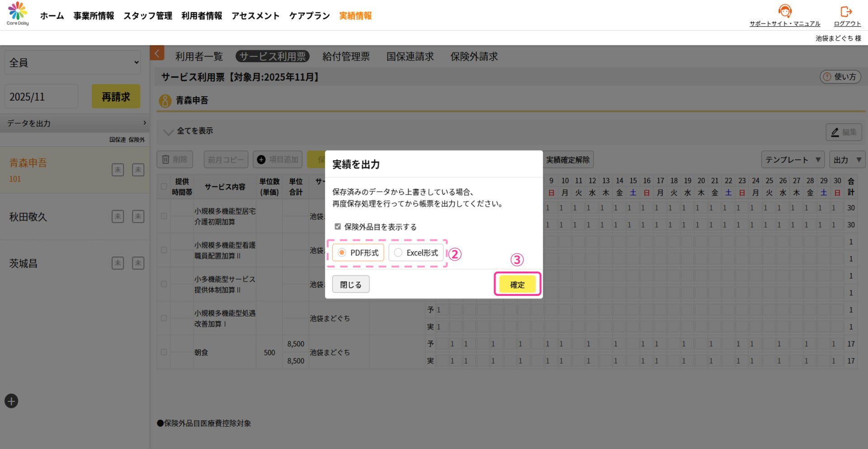Select user 秋田敬久 in the list
The image size is (868, 449).
[x=28, y=217]
